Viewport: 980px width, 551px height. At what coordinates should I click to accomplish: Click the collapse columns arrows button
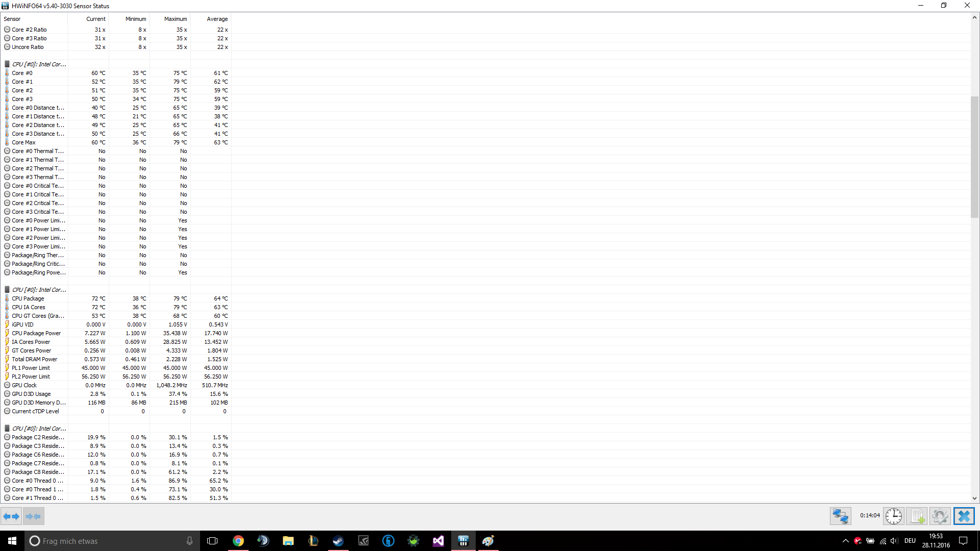click(34, 516)
